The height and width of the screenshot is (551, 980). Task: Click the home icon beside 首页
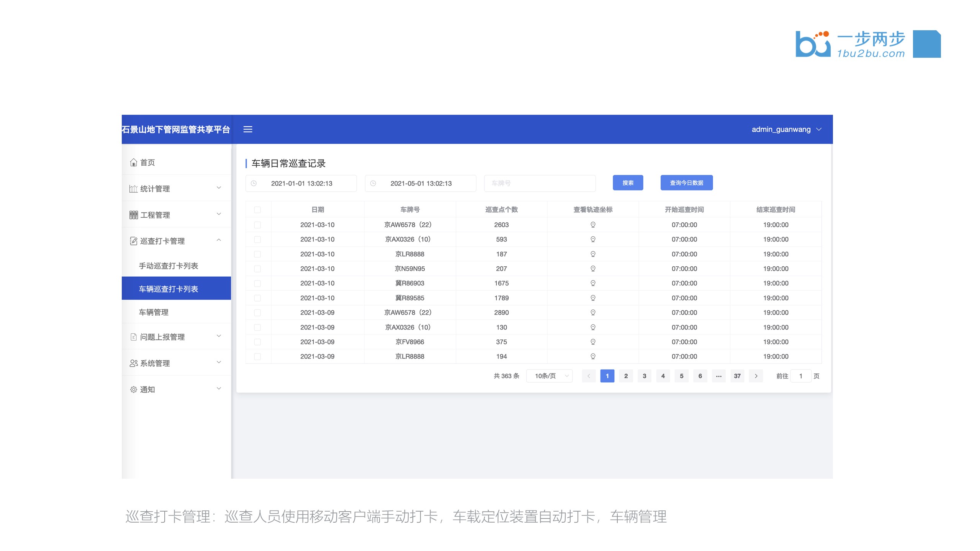[x=133, y=163]
